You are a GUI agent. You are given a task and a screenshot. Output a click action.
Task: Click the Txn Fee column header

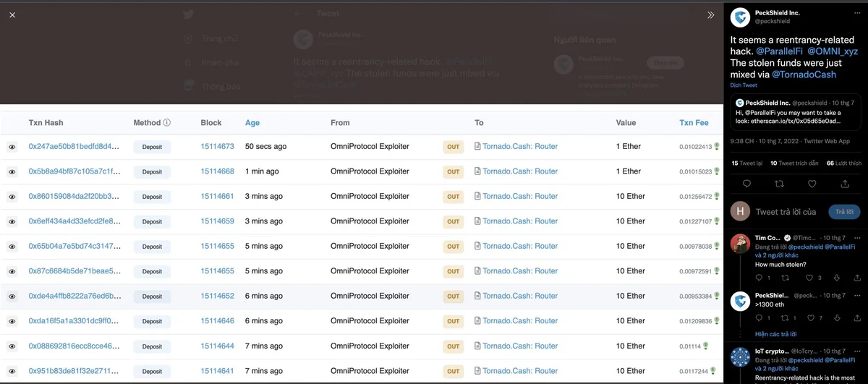(x=694, y=123)
